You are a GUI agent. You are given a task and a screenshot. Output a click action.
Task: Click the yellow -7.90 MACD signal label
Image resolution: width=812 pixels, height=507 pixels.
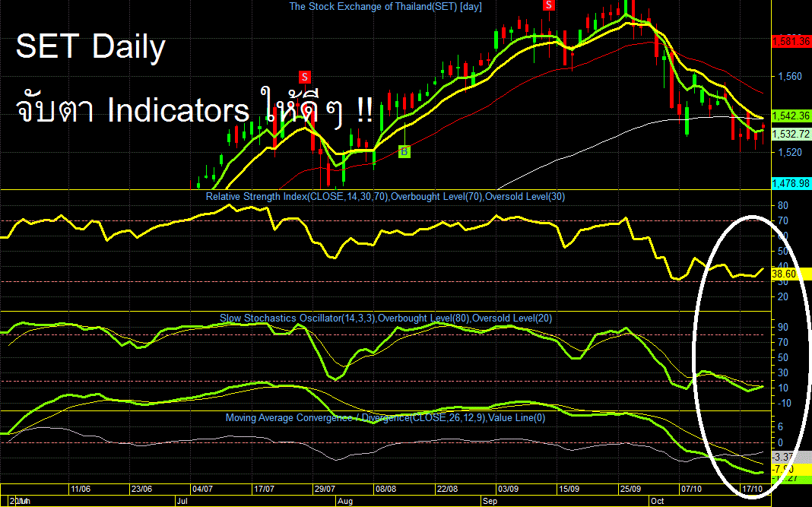tap(791, 469)
